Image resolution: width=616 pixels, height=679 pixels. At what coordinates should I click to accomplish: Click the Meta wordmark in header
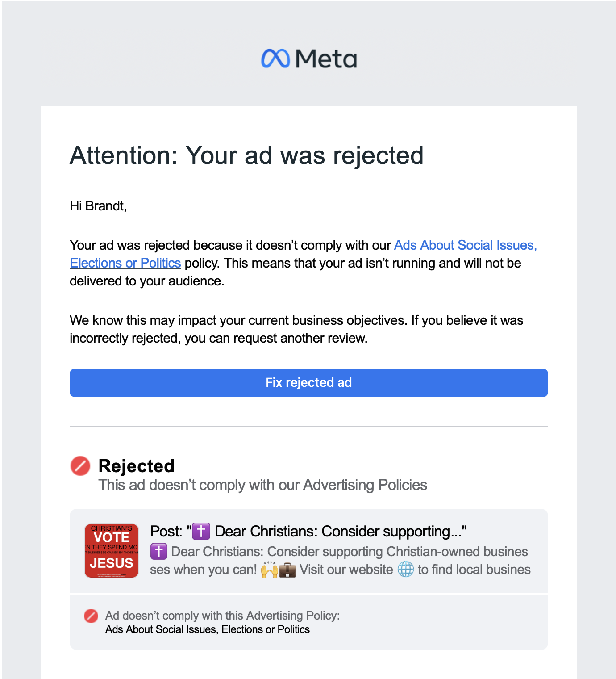point(326,59)
